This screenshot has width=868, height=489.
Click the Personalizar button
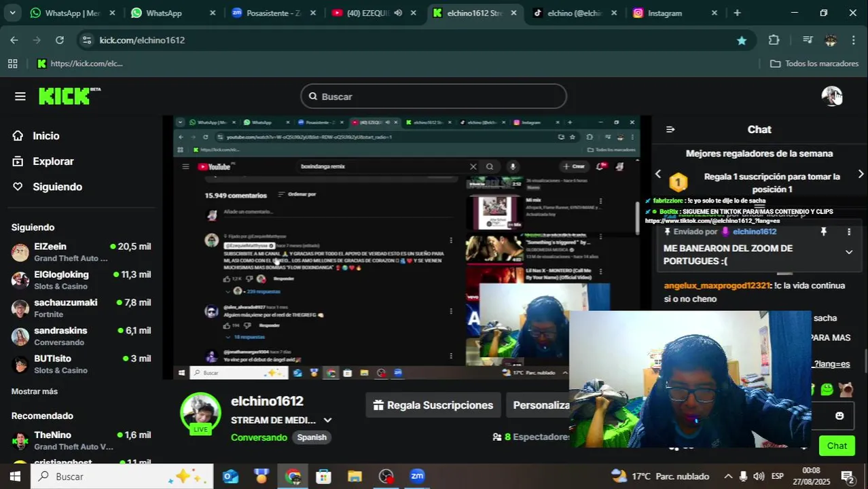pos(541,405)
